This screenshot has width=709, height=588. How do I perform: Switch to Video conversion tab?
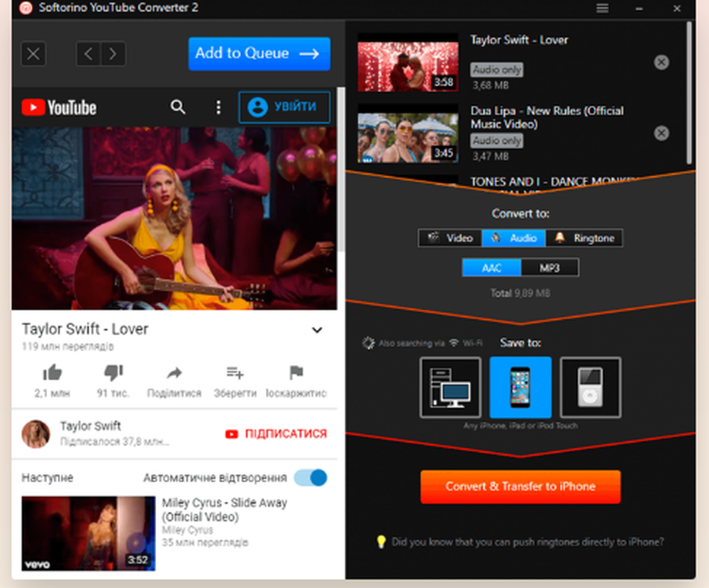coord(450,238)
